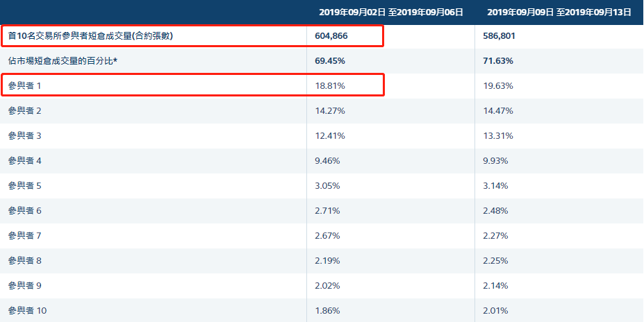The height and width of the screenshot is (322, 644).
Task: Select the 參與者 5 row label
Action: point(25,185)
